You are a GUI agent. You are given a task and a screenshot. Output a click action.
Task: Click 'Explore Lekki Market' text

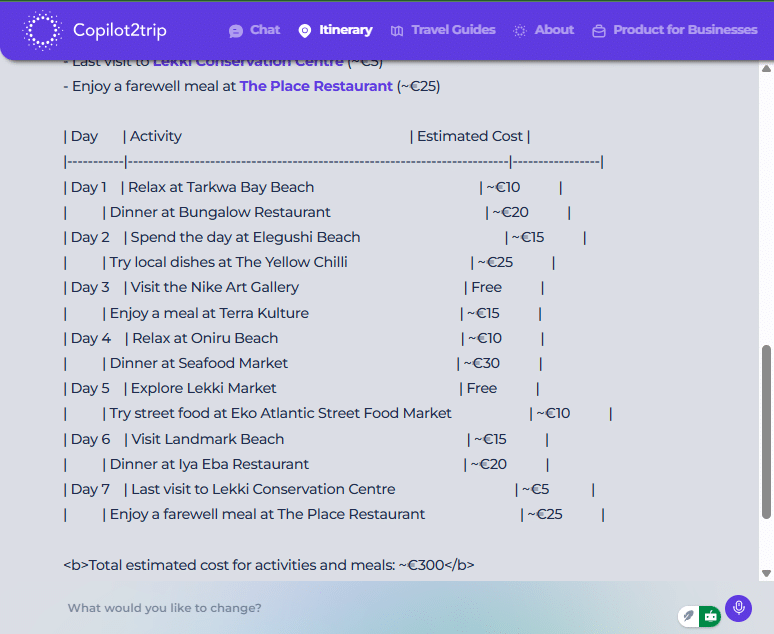pyautogui.click(x=203, y=389)
